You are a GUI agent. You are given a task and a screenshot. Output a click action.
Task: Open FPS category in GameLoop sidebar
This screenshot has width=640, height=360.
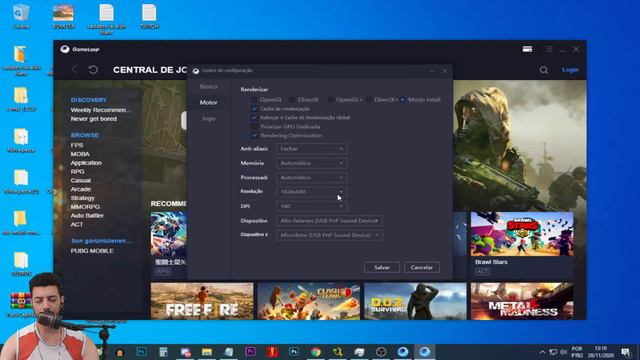(77, 145)
